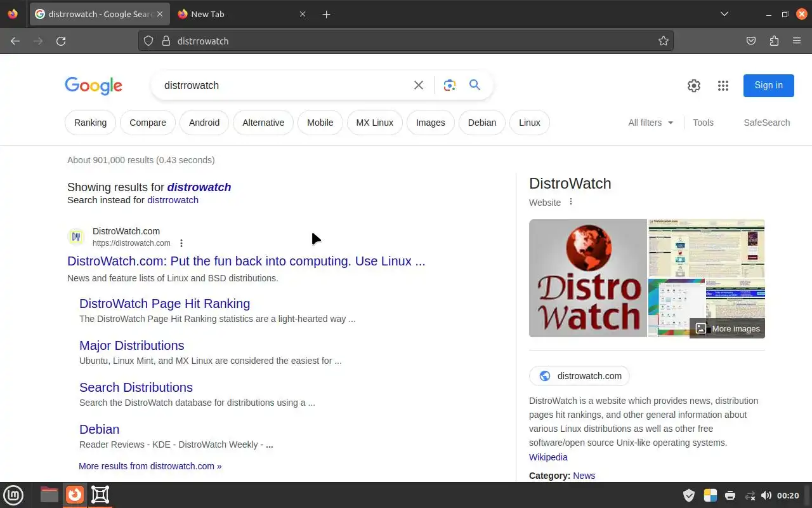The height and width of the screenshot is (508, 812).
Task: Open the printer tray icon
Action: point(730,495)
